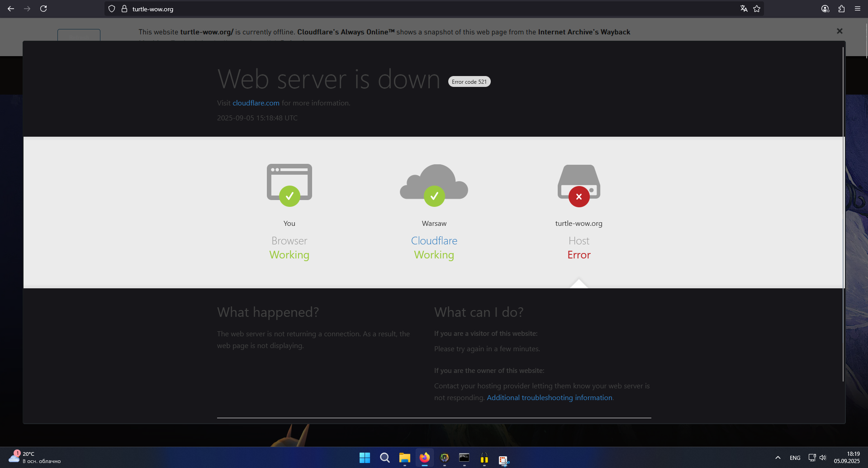Click the Cloudflare cloud status icon
This screenshot has width=868, height=468.
coord(434,185)
